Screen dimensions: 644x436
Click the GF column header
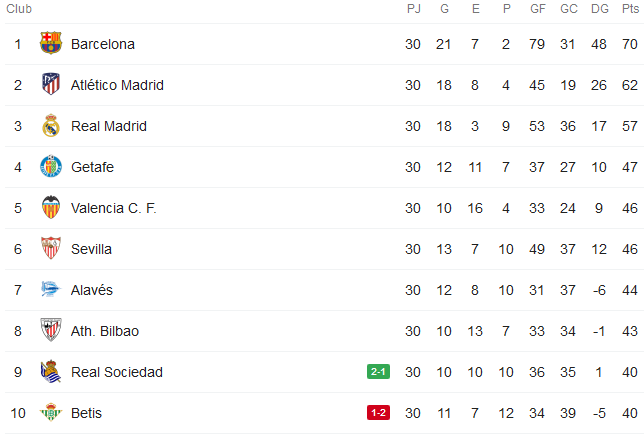click(x=537, y=9)
